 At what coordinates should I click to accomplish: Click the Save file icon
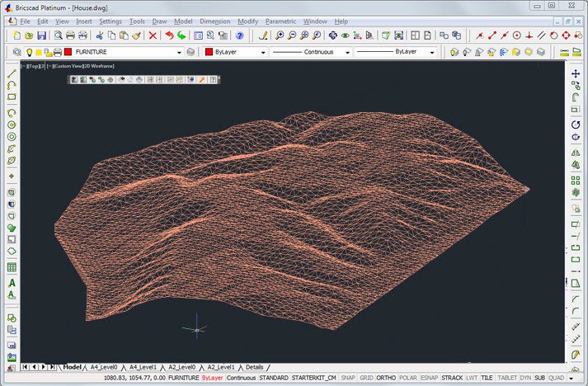click(x=41, y=35)
